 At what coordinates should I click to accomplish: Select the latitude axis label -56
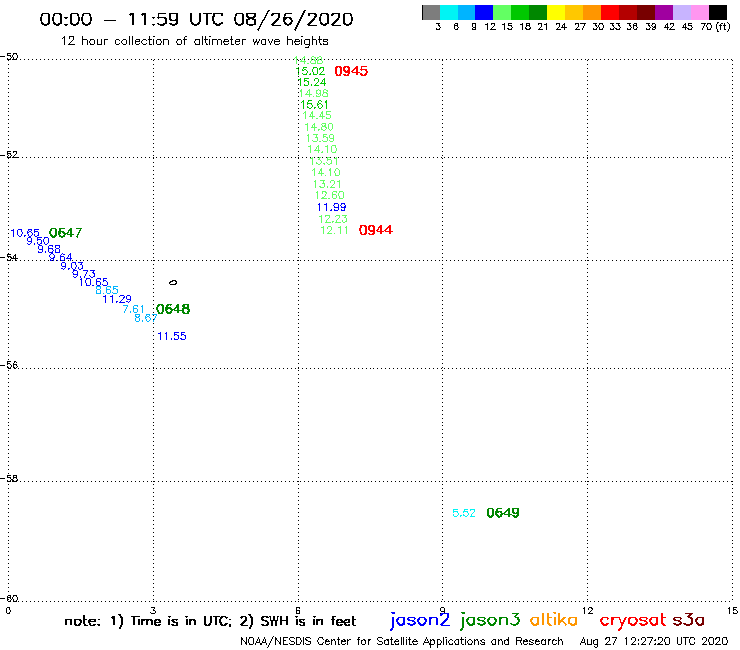[9, 365]
